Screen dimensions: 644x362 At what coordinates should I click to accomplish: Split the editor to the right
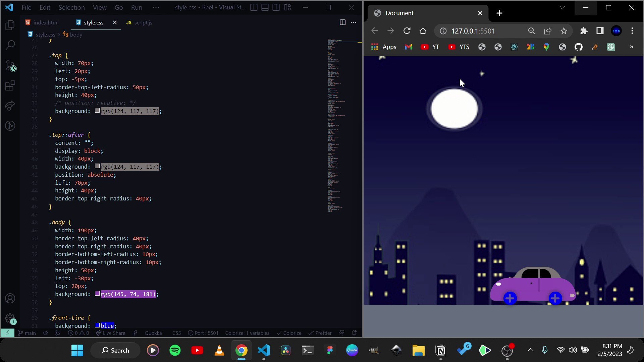pos(342,22)
